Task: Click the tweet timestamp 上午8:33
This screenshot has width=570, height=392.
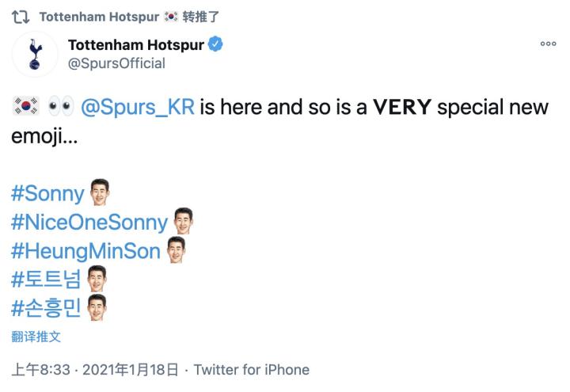Action: click(x=41, y=370)
